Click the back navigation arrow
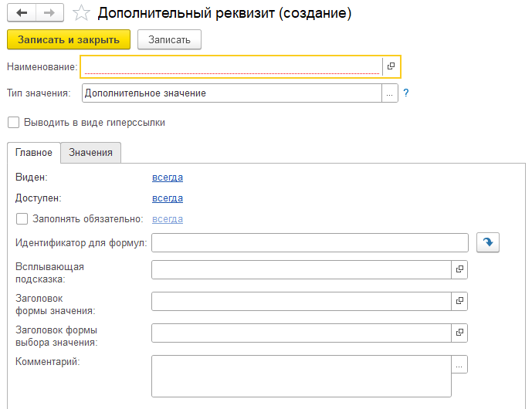Viewport: 532px width, 409px height. point(22,14)
